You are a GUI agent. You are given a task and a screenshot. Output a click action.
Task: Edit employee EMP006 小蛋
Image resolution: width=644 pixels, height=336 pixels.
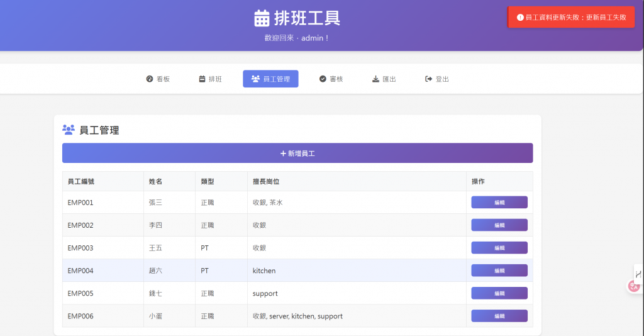click(x=499, y=316)
